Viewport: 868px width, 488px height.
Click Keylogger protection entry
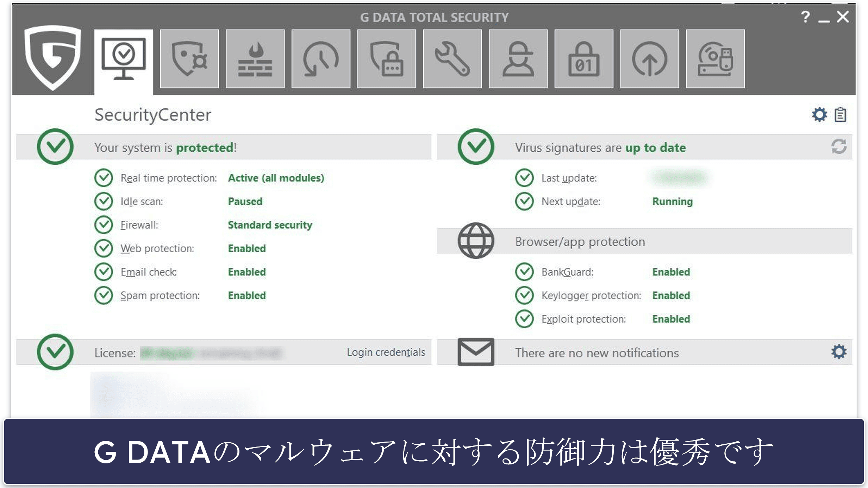pos(591,296)
